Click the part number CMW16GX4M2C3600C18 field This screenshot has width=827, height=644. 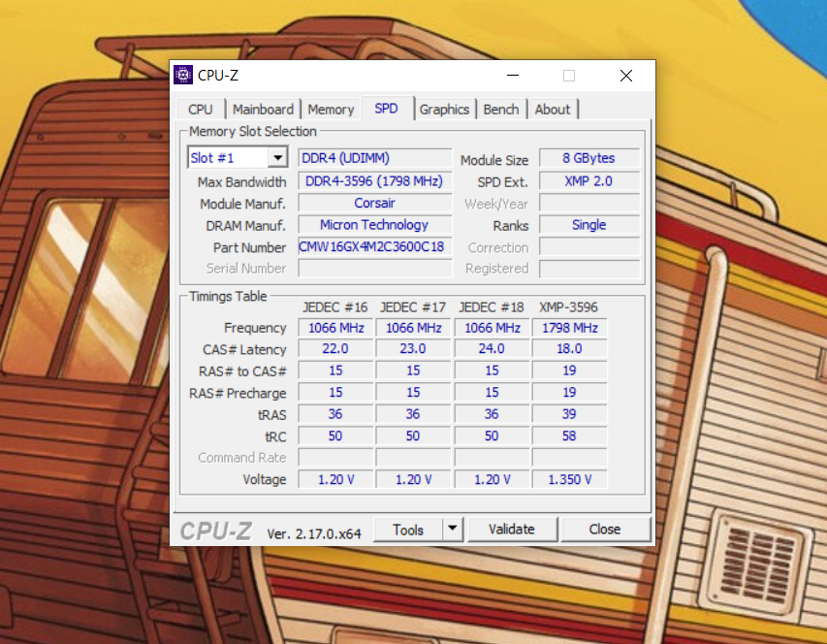[x=374, y=247]
